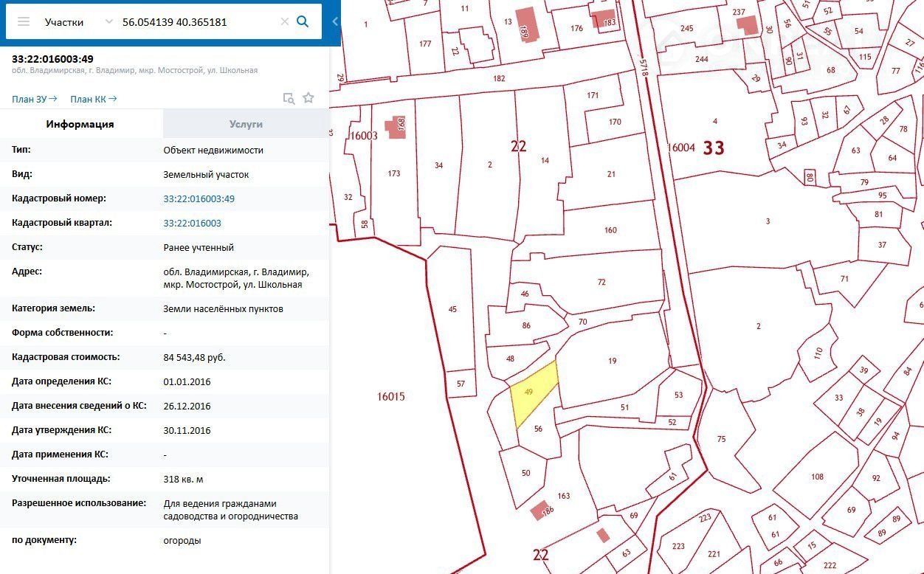Select the Информация tab

pos(80,124)
